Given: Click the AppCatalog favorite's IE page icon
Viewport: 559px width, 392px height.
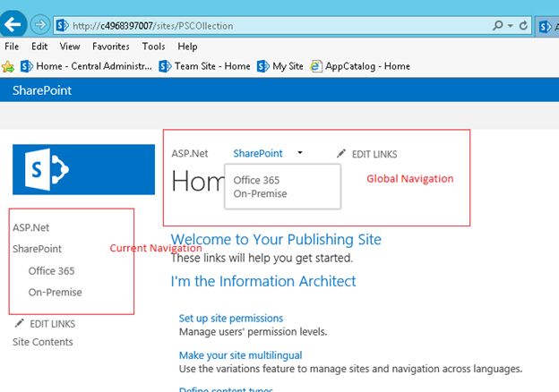Looking at the screenshot, I should (316, 66).
